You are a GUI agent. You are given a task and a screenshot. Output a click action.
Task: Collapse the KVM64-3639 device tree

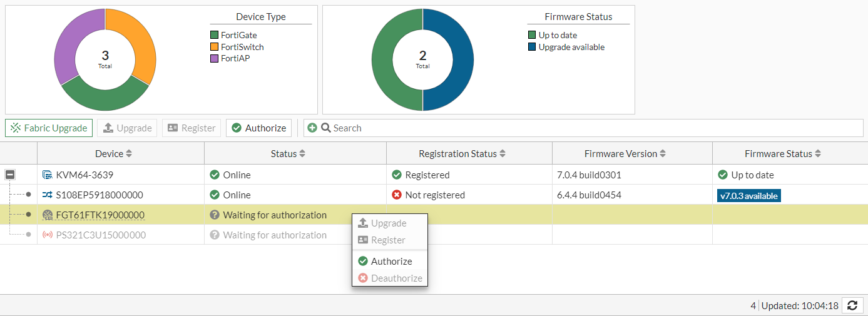pyautogui.click(x=10, y=175)
